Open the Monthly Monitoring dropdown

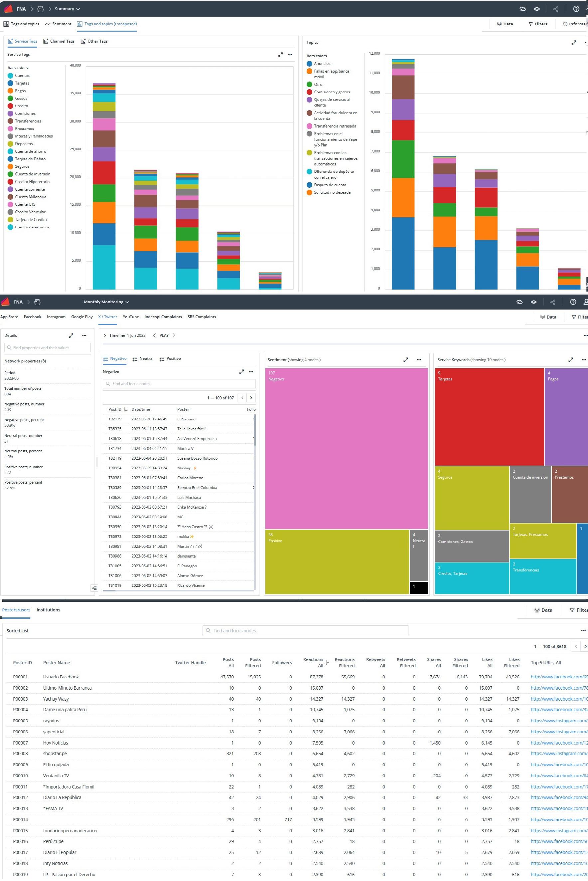[x=106, y=302]
